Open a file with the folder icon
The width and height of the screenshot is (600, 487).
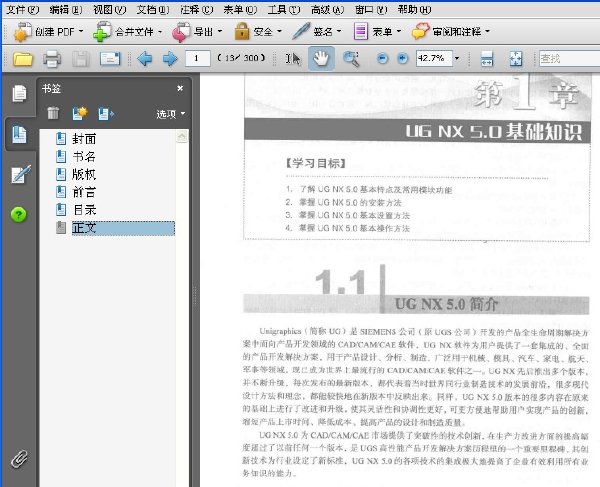tap(23, 59)
